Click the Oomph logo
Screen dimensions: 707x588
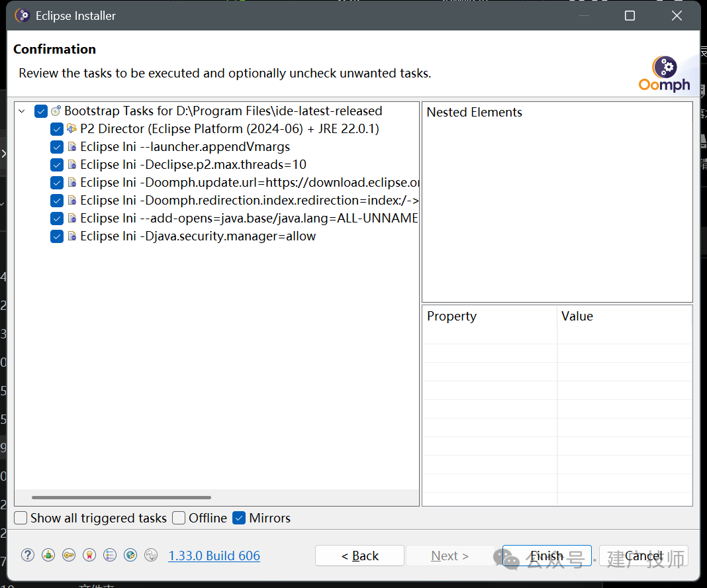pos(664,74)
